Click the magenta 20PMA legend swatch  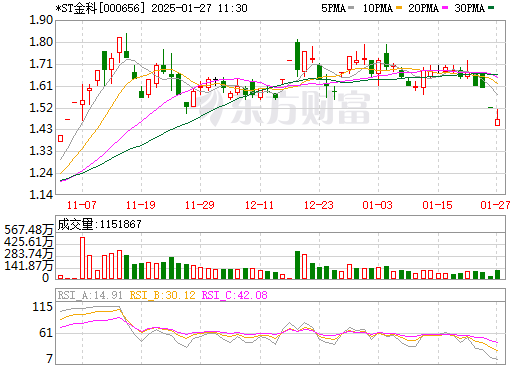[x=445, y=7]
